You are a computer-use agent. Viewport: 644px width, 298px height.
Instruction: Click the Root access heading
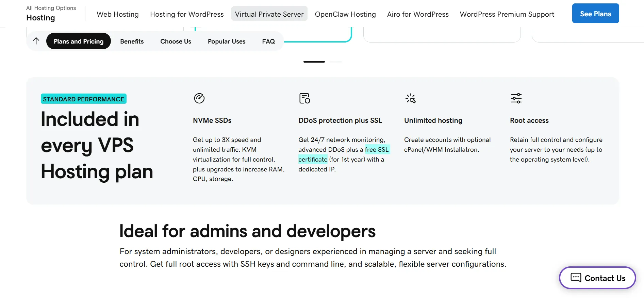529,120
